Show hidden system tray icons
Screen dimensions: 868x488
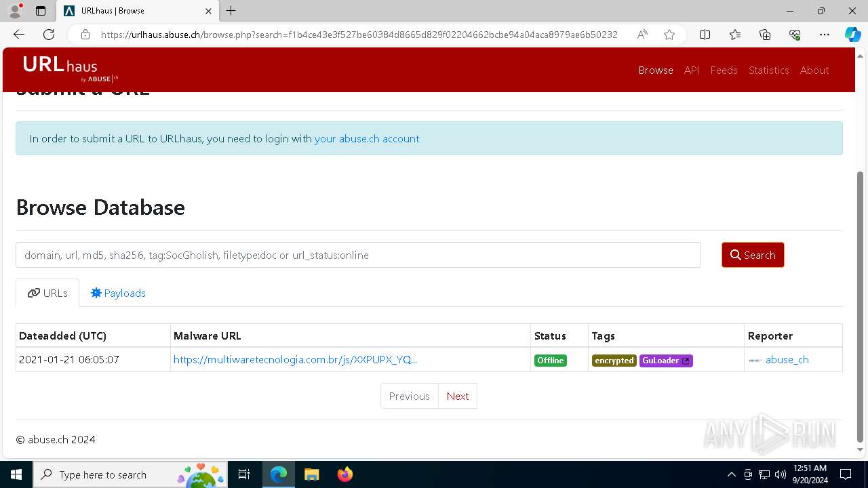[x=731, y=474]
